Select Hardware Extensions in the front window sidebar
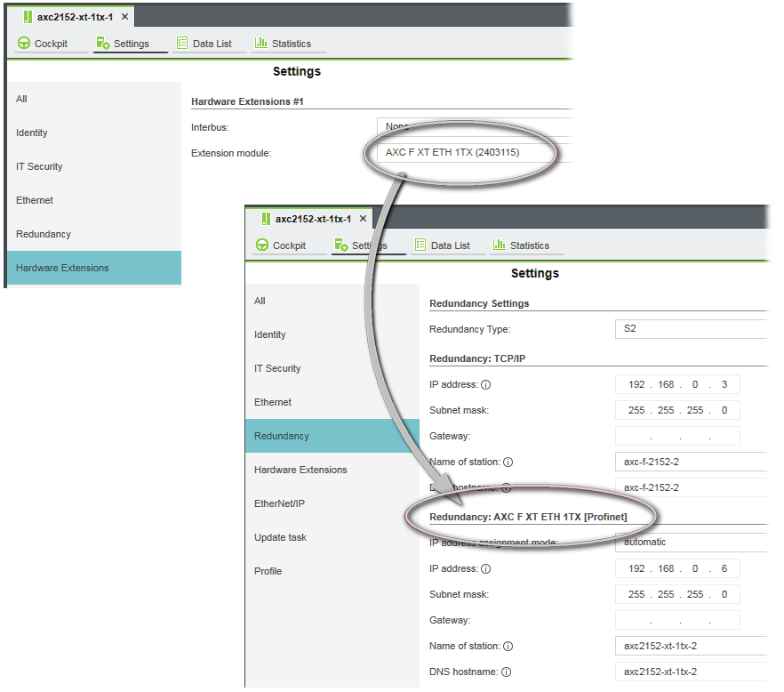 coord(332,470)
